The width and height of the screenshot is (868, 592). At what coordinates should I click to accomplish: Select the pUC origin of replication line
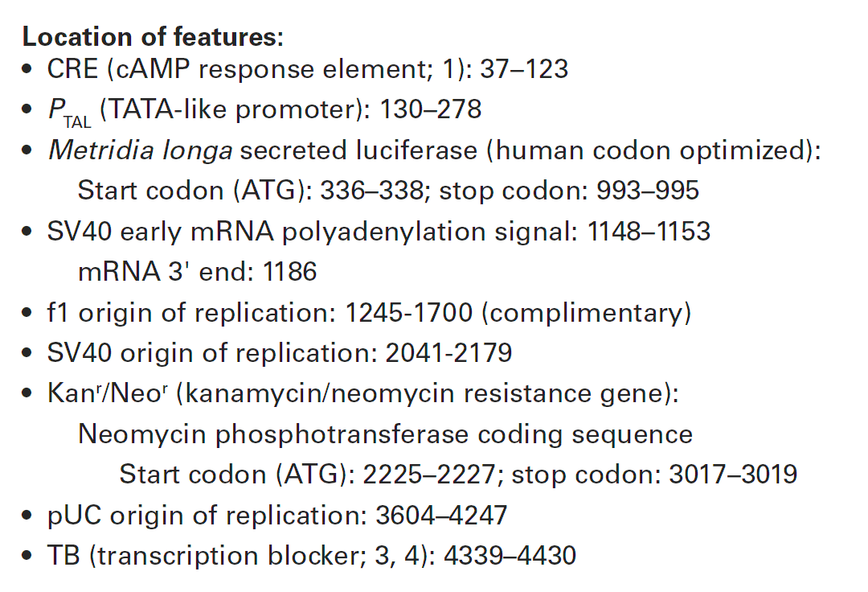pyautogui.click(x=276, y=515)
